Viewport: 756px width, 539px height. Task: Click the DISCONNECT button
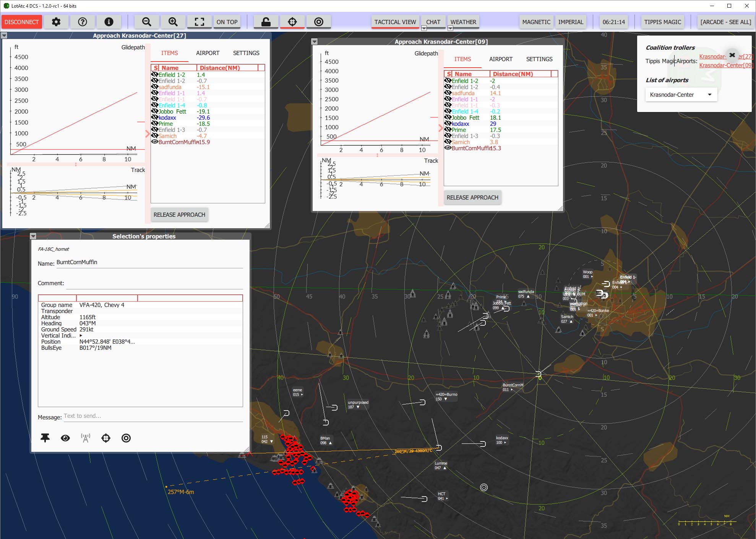[21, 22]
